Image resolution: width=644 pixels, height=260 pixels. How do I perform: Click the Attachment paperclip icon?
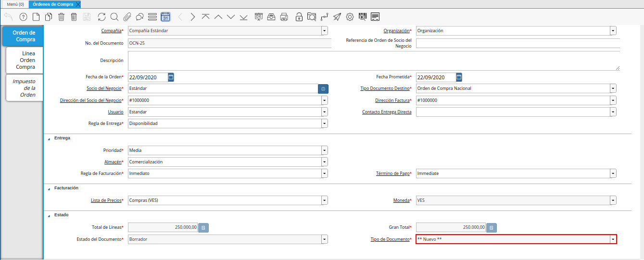pyautogui.click(x=127, y=17)
